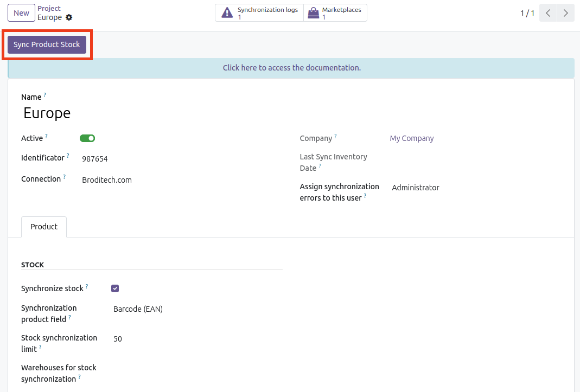Show help tooltip for Name field

coord(45,95)
